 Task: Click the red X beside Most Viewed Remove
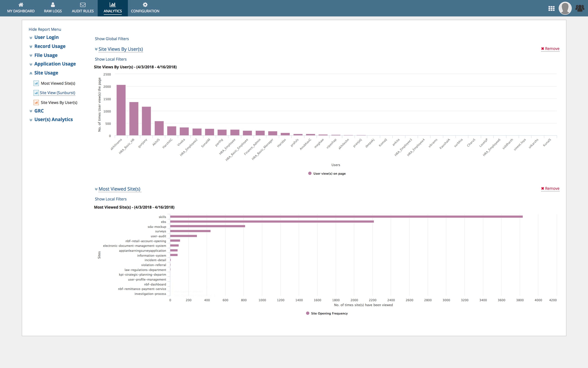click(543, 189)
